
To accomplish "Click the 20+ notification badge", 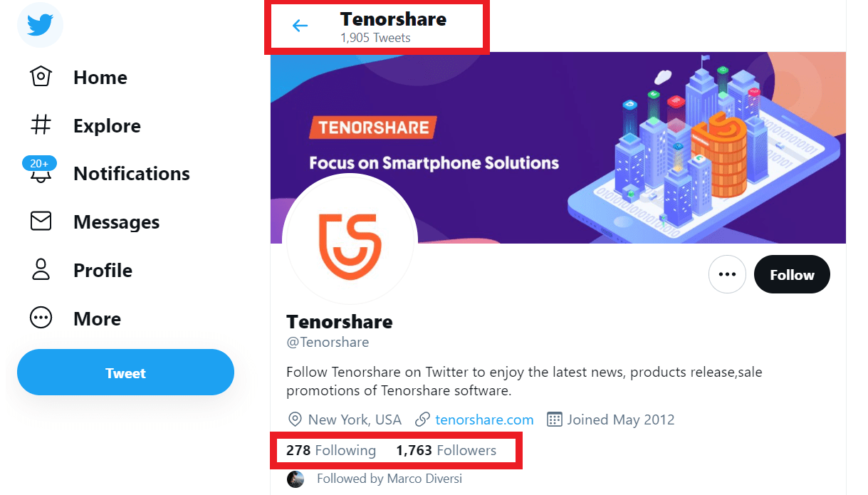I will click(41, 162).
